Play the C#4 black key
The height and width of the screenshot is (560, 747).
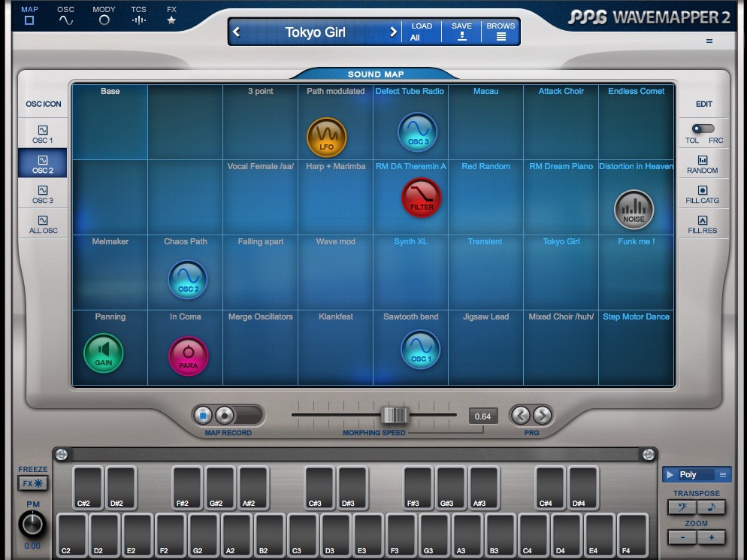550,488
